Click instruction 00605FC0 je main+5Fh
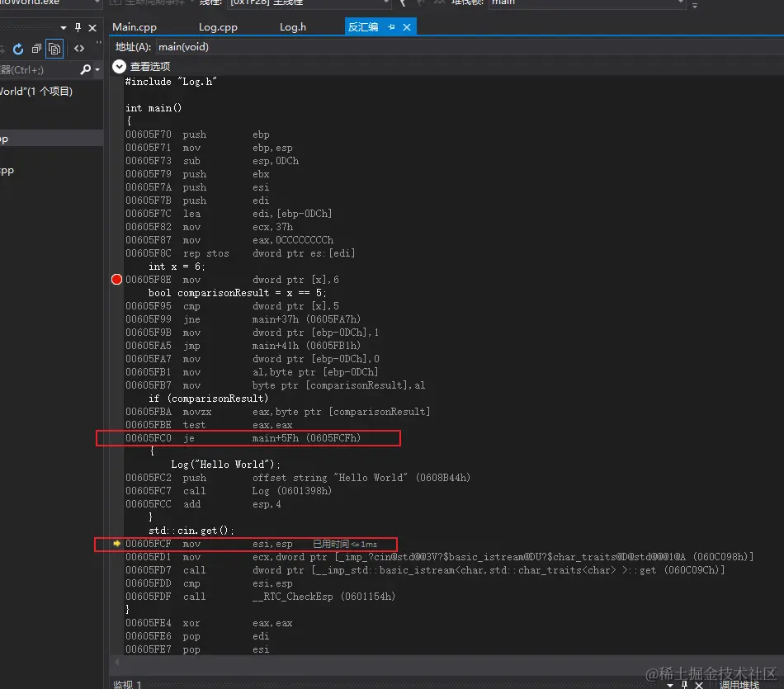This screenshot has height=689, width=784. click(x=243, y=438)
